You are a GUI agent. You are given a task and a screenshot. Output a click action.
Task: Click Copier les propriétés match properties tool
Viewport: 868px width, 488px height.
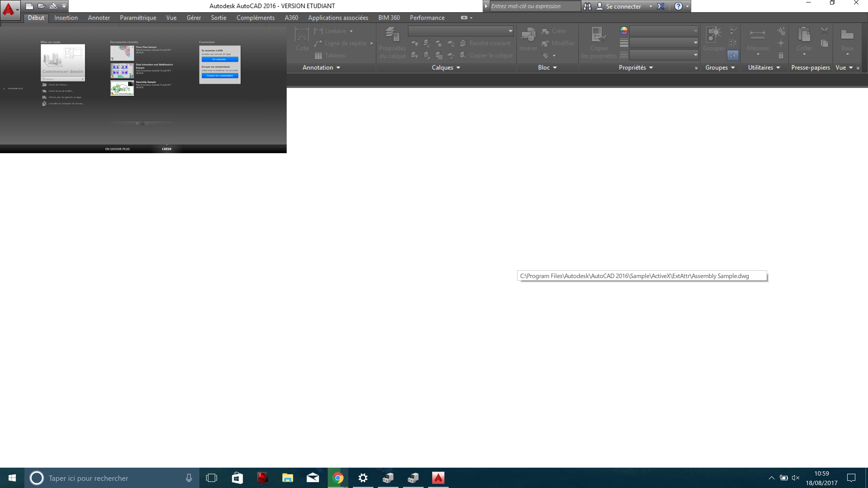[x=599, y=43]
